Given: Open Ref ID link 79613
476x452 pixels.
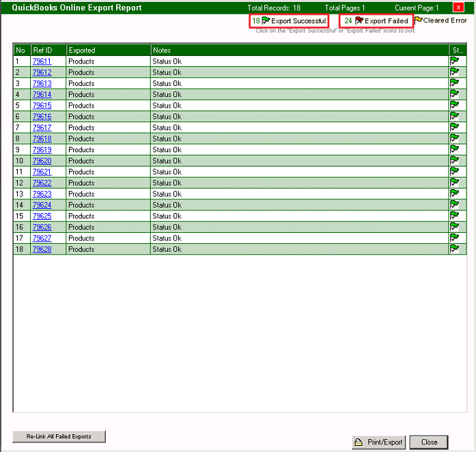Looking at the screenshot, I should click(42, 83).
